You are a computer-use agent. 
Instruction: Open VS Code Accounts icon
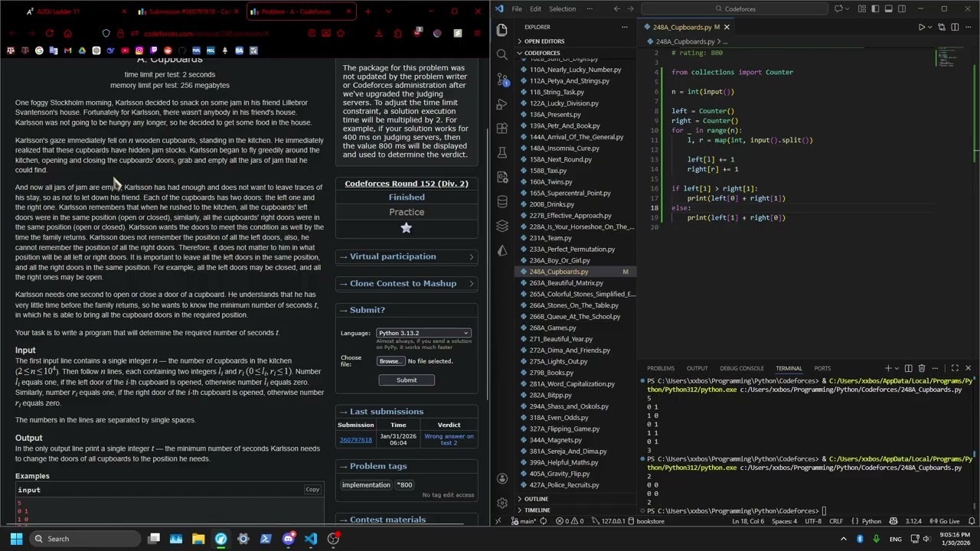(502, 478)
